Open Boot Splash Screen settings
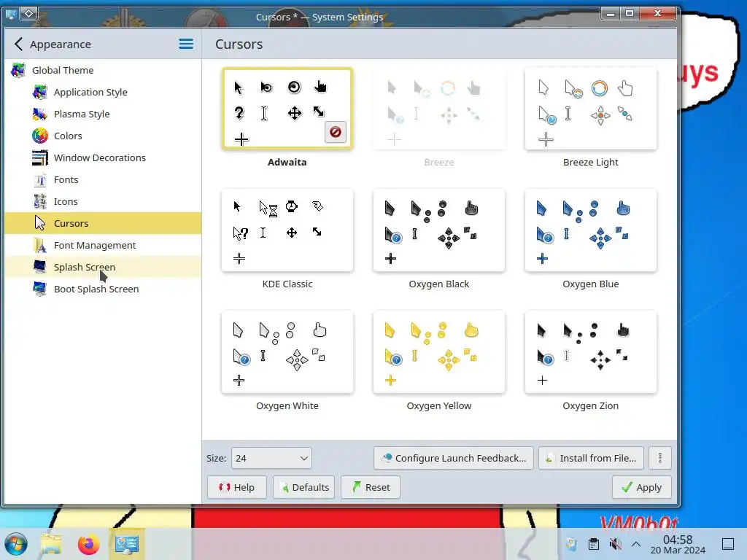 [x=102, y=289]
